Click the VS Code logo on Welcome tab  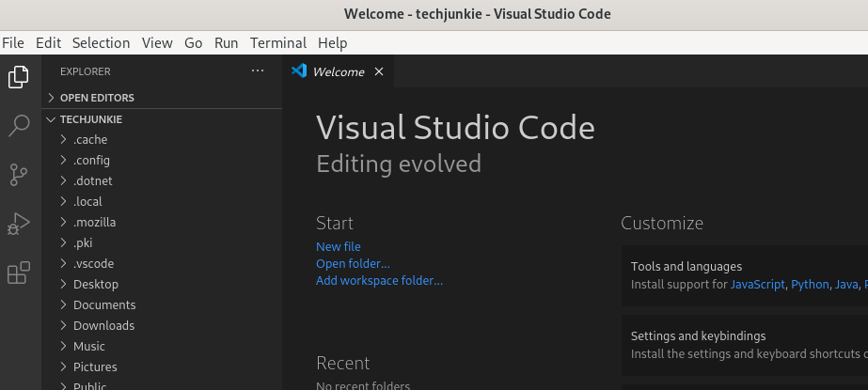click(x=299, y=71)
